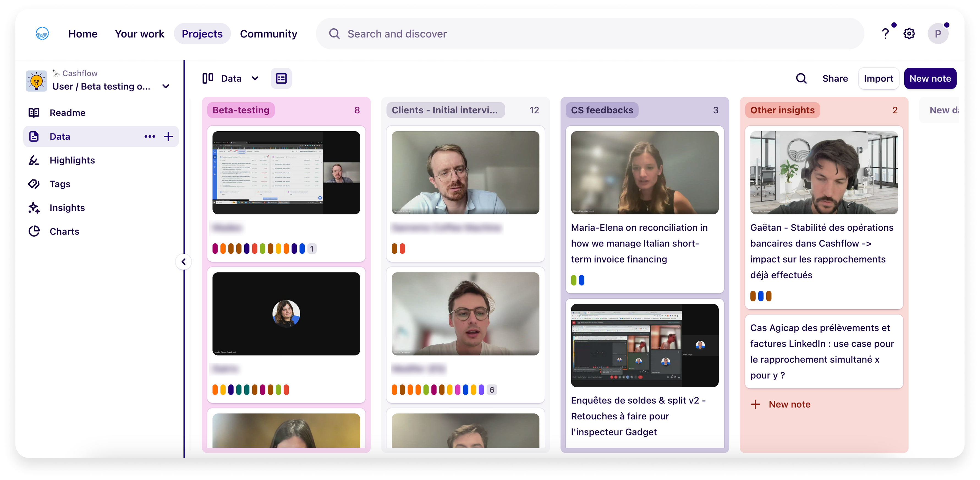This screenshot has height=480, width=980.
Task: Expand the User / Beta testing project dropdown
Action: pyautogui.click(x=166, y=86)
